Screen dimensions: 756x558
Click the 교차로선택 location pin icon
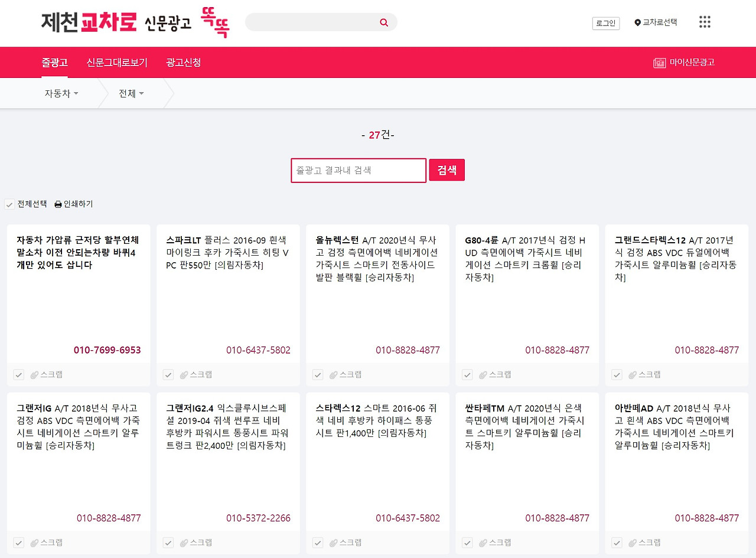(637, 22)
